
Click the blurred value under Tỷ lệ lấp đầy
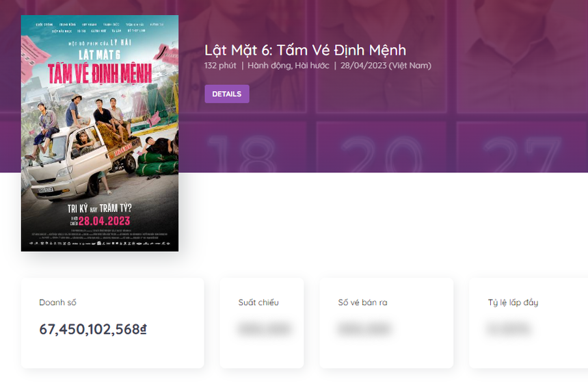(x=509, y=329)
